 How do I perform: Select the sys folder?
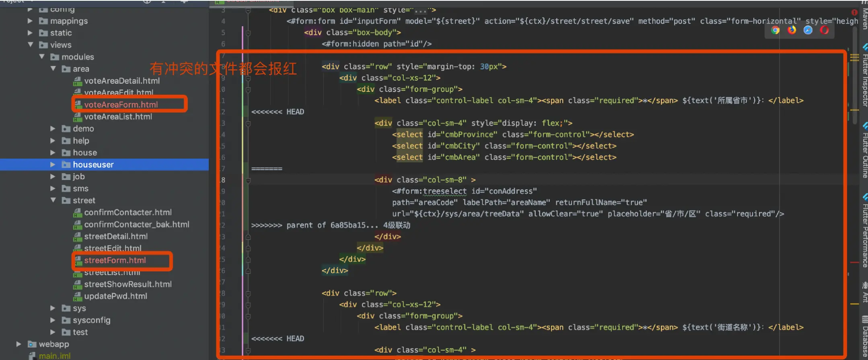(79, 308)
